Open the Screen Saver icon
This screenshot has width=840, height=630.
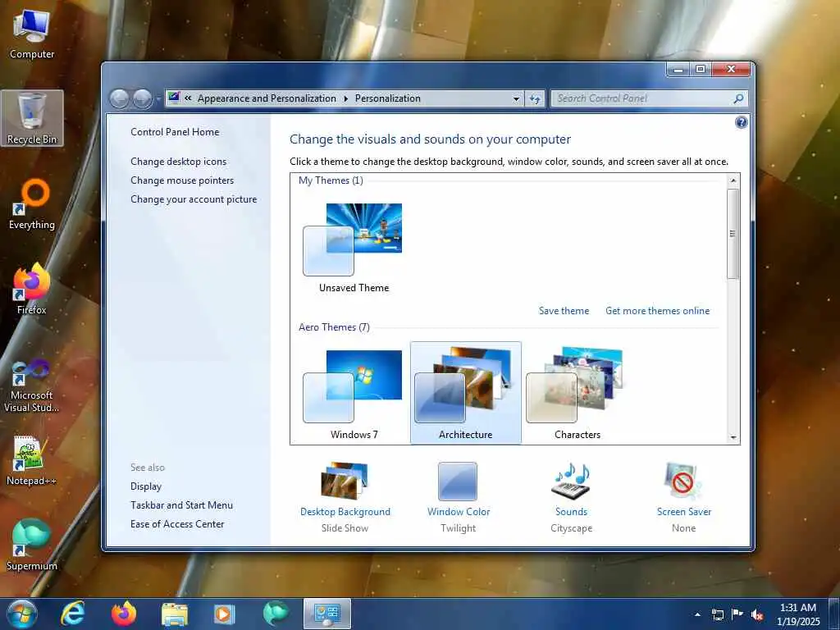point(683,481)
